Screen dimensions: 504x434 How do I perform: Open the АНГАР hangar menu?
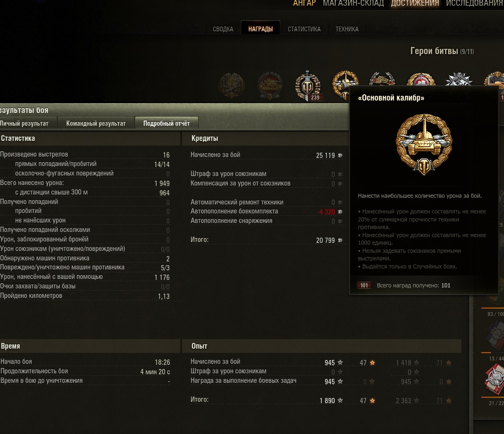click(304, 3)
